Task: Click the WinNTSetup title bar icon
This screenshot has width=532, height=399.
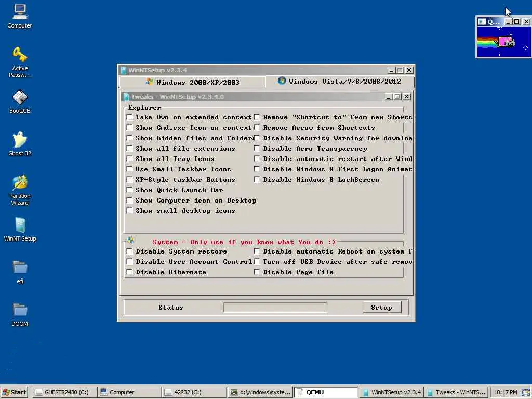Action: coord(124,70)
